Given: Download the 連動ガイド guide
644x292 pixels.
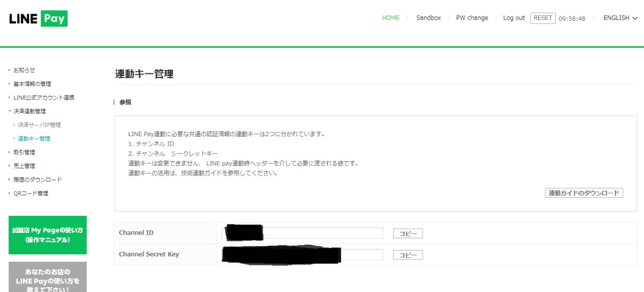Looking at the screenshot, I should click(x=584, y=193).
